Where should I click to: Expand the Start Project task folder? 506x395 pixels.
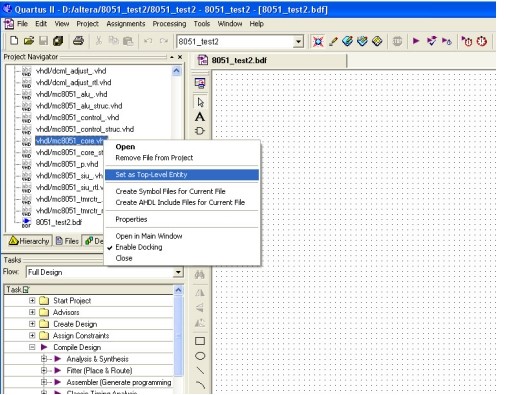pos(32,301)
